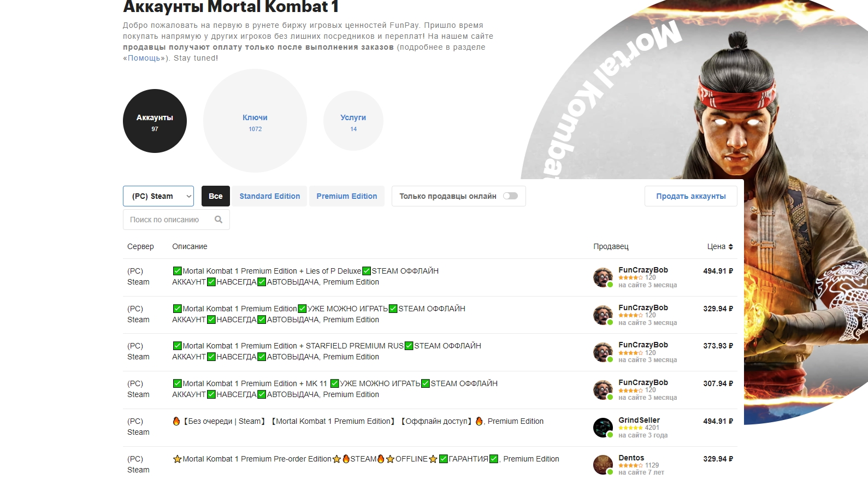Click the search magnifier icon

pos(219,220)
